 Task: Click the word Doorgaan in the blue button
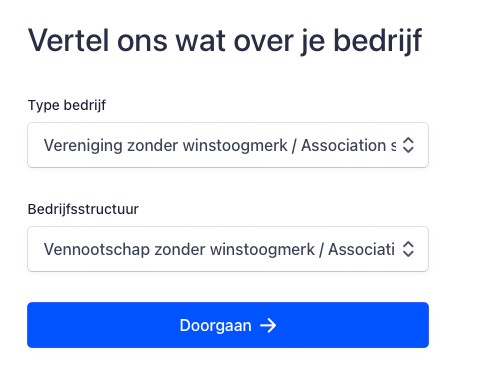(215, 326)
